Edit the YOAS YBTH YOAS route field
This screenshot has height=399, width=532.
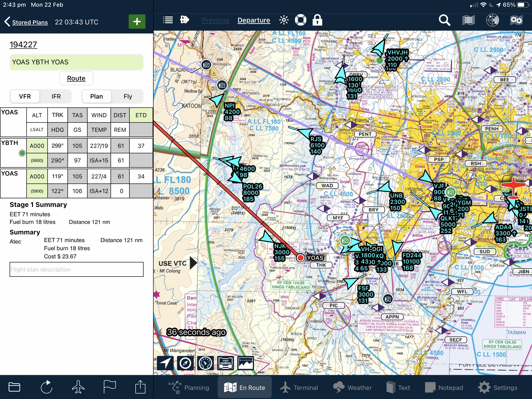[x=77, y=62]
